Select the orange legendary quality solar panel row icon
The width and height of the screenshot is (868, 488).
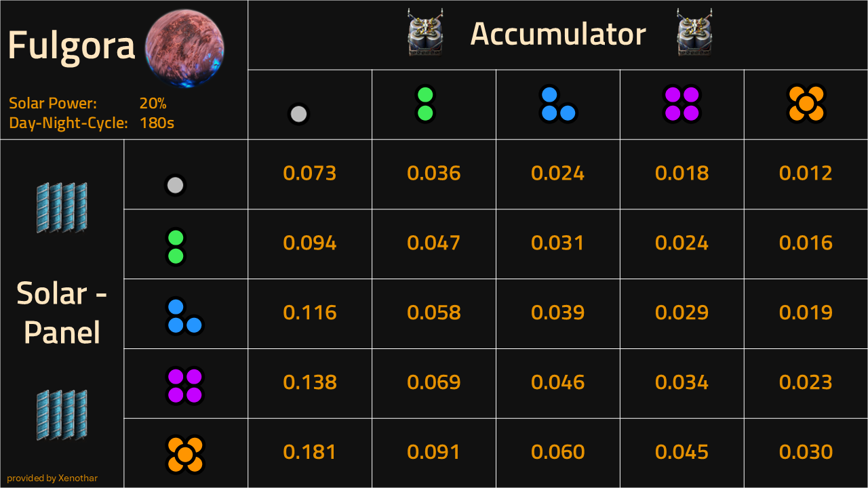(185, 454)
